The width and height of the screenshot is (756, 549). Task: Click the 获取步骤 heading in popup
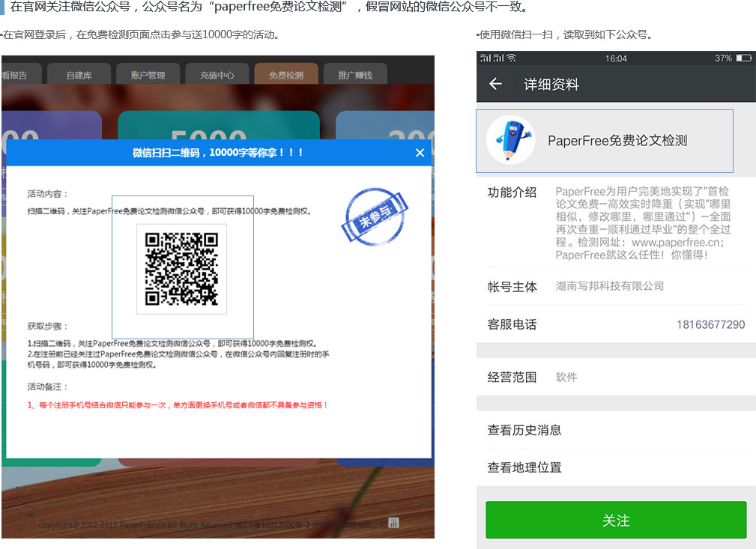pyautogui.click(x=48, y=327)
